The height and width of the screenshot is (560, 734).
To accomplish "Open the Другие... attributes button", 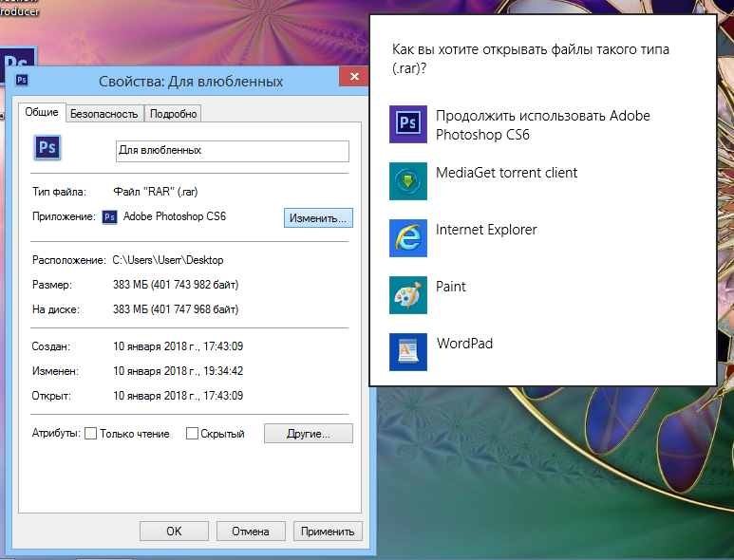I will coord(308,433).
